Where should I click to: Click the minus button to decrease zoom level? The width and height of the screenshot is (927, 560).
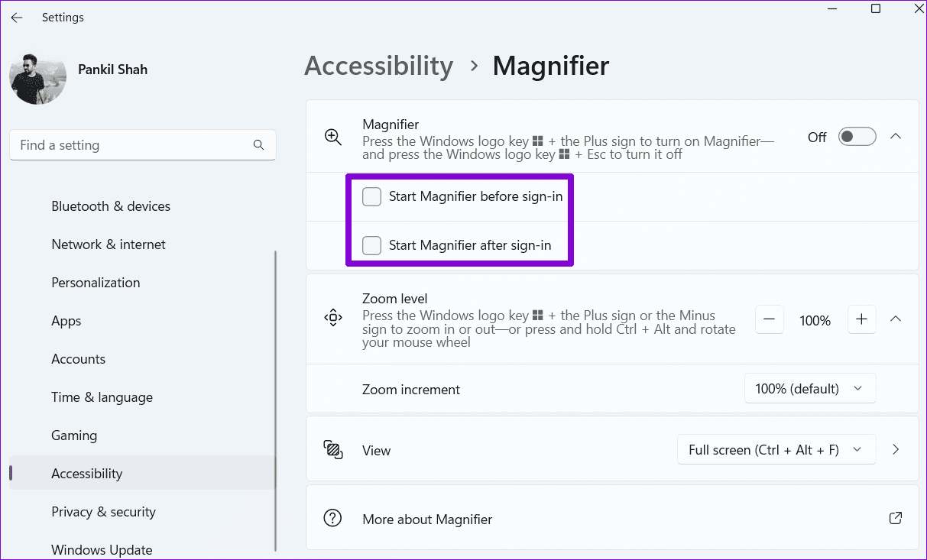click(769, 319)
